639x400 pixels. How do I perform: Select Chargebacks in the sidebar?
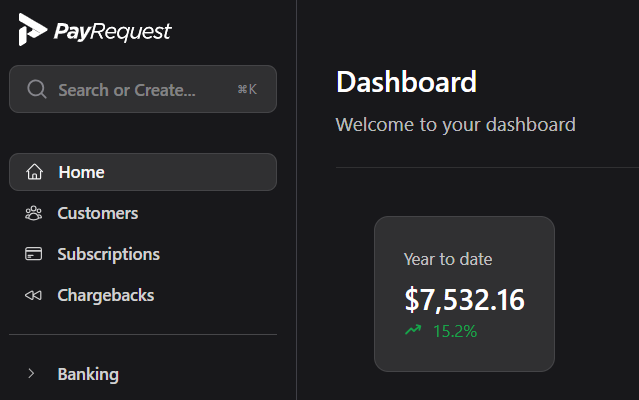[x=106, y=295]
